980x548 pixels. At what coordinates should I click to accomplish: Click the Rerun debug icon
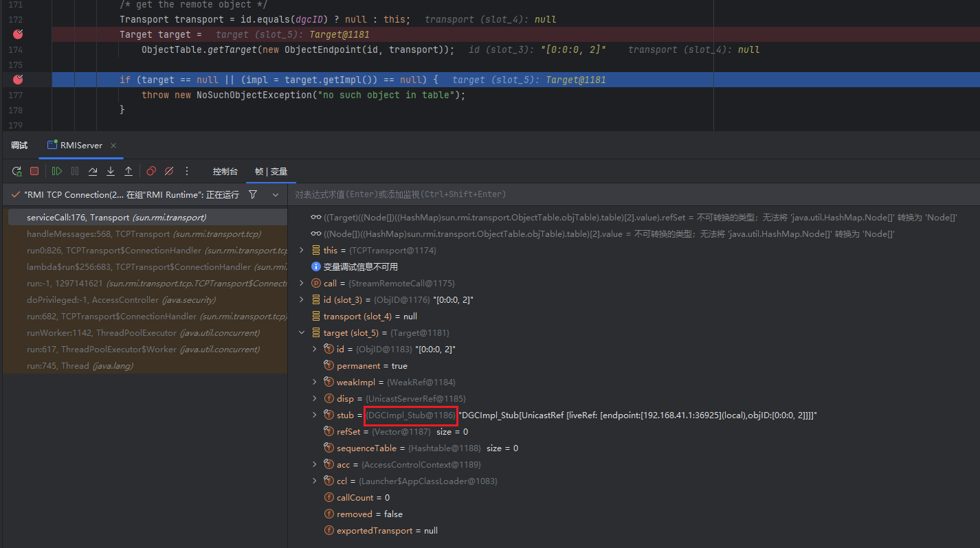[16, 171]
